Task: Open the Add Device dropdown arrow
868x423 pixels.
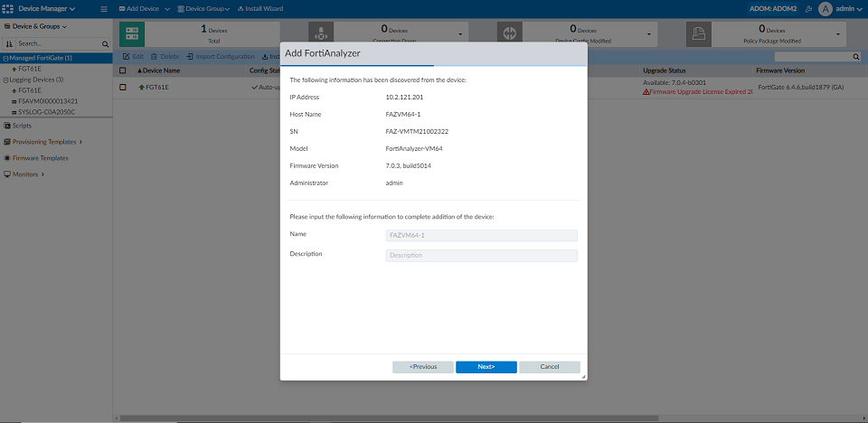Action: pyautogui.click(x=167, y=9)
